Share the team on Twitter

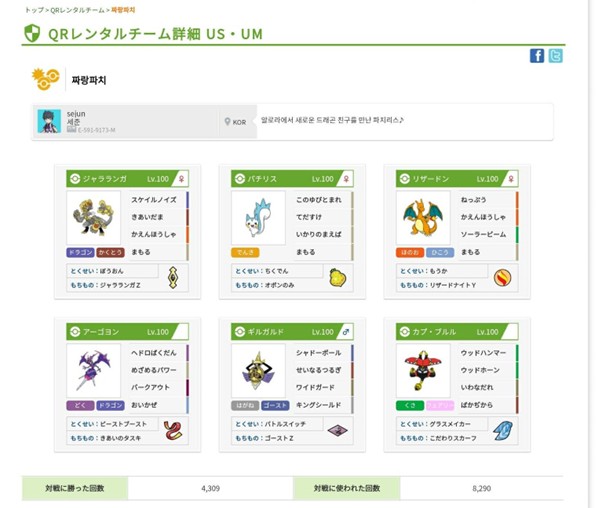tap(555, 56)
